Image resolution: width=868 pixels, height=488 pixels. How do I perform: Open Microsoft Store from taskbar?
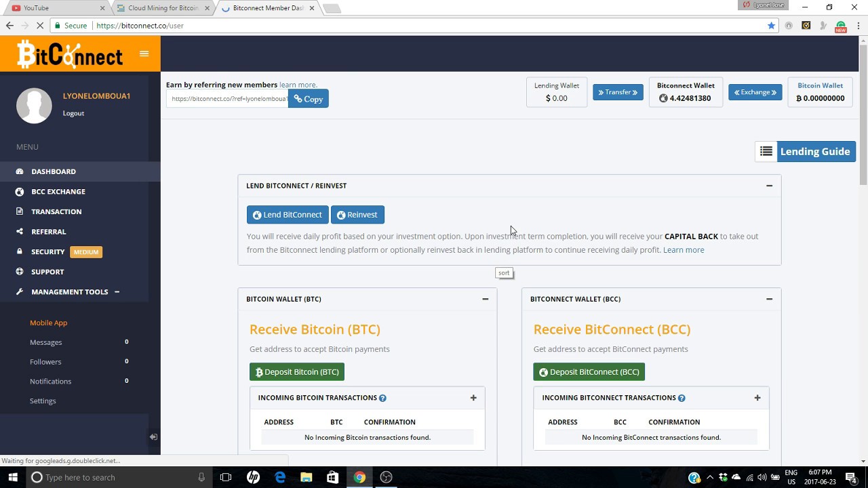332,477
